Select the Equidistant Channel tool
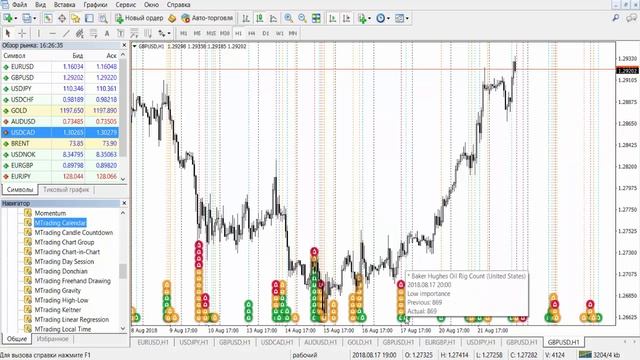 coord(80,33)
